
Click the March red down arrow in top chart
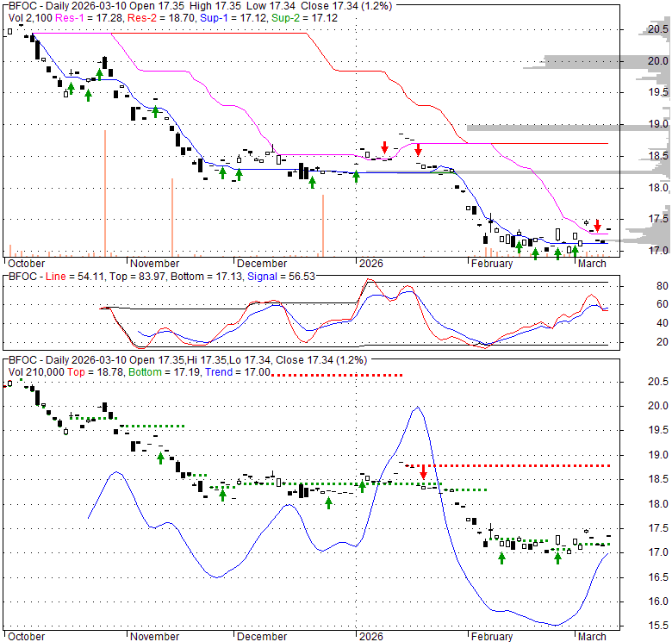tap(597, 225)
